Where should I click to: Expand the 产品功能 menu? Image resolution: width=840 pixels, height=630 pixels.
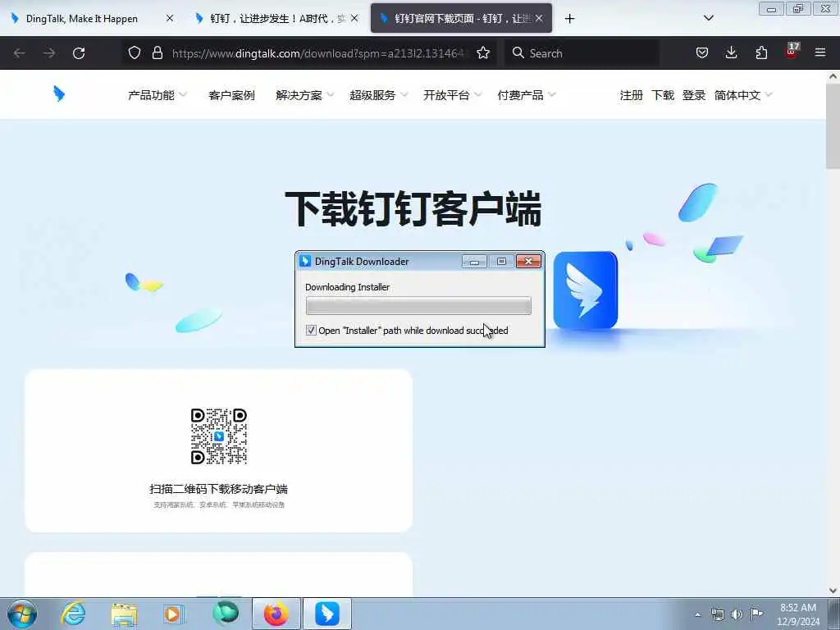pos(157,95)
